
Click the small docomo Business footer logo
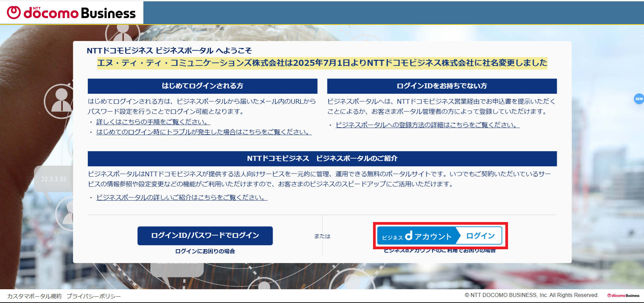tap(623, 296)
